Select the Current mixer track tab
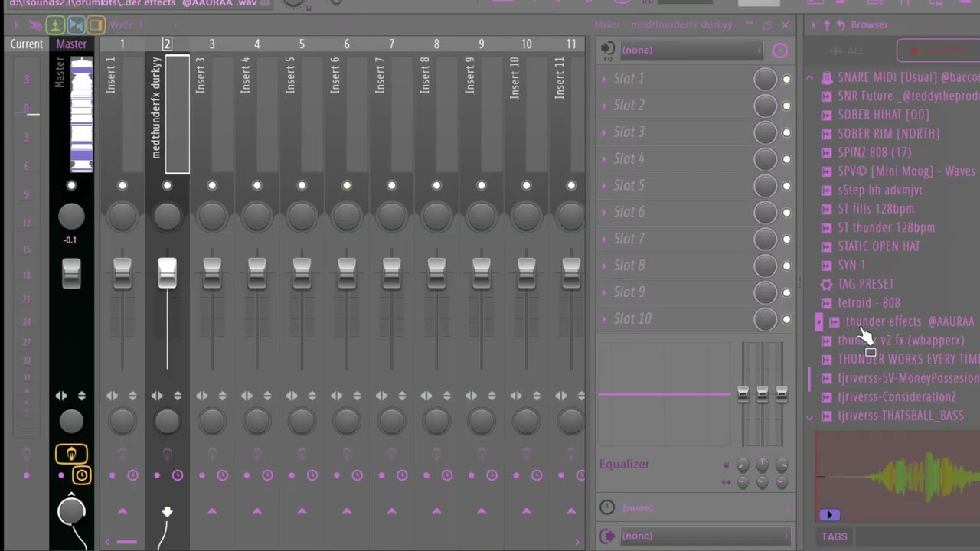Viewport: 980px width, 551px height. [x=27, y=44]
